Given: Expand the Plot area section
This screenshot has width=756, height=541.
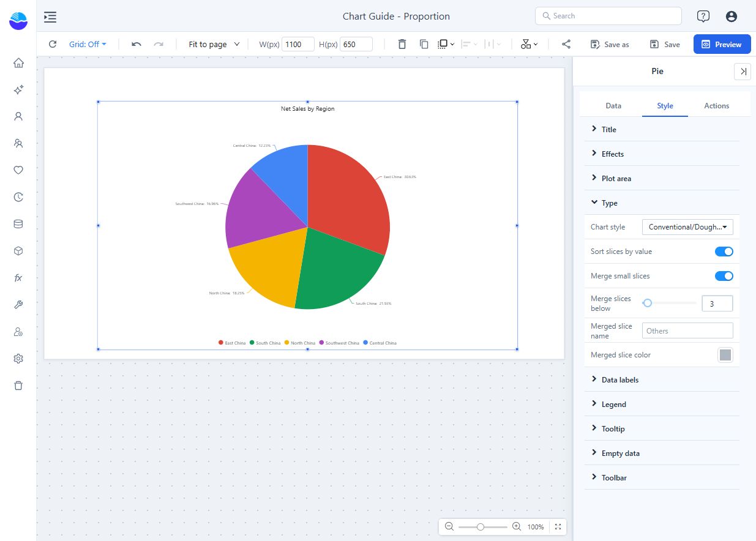Looking at the screenshot, I should [662, 178].
